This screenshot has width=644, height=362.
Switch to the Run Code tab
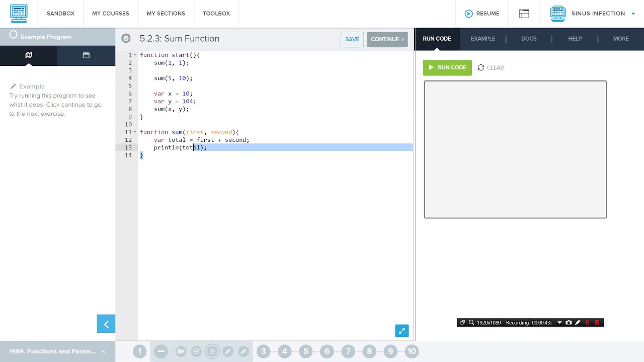tap(437, 39)
